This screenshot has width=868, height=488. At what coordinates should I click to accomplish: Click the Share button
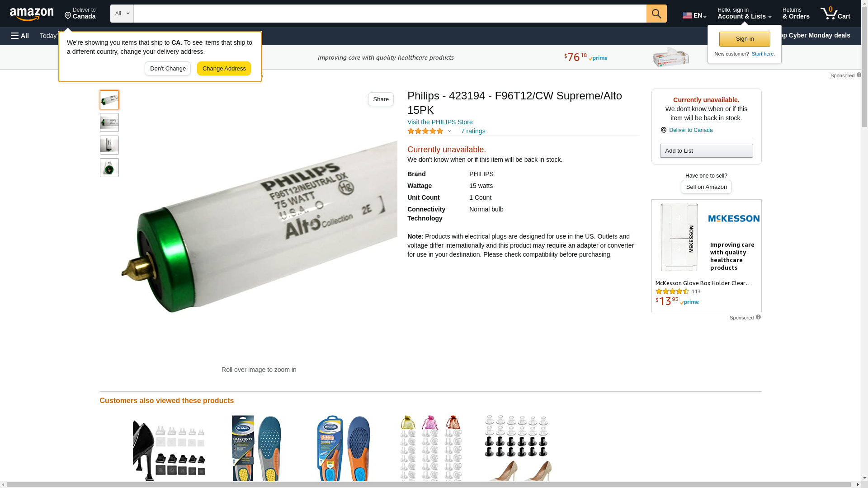(381, 99)
